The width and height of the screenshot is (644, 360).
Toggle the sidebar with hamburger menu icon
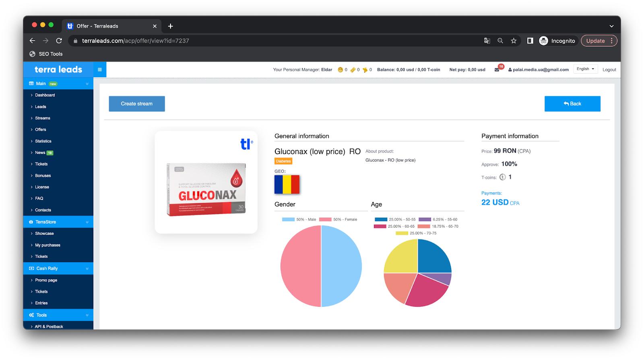tap(100, 70)
